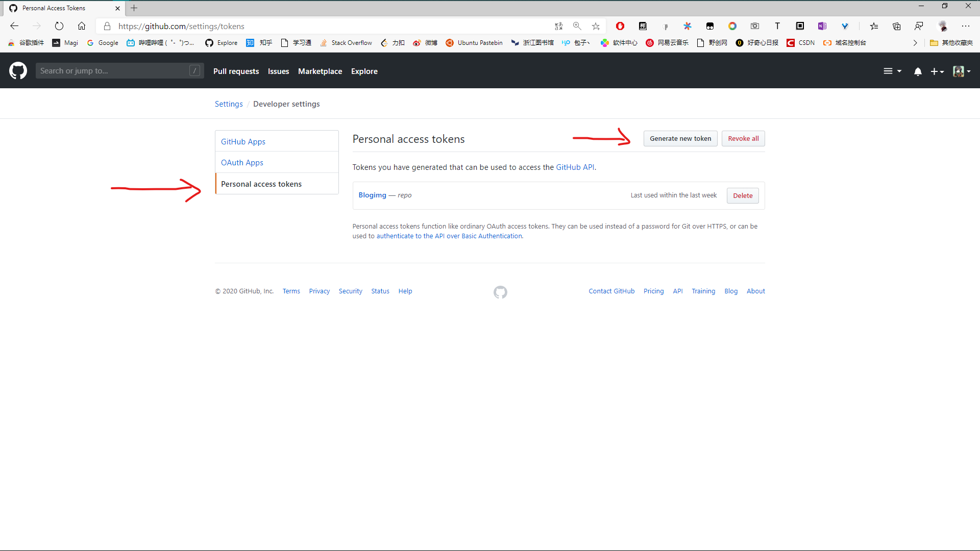The height and width of the screenshot is (551, 980).
Task: Delete the Blogimg token
Action: click(x=743, y=196)
